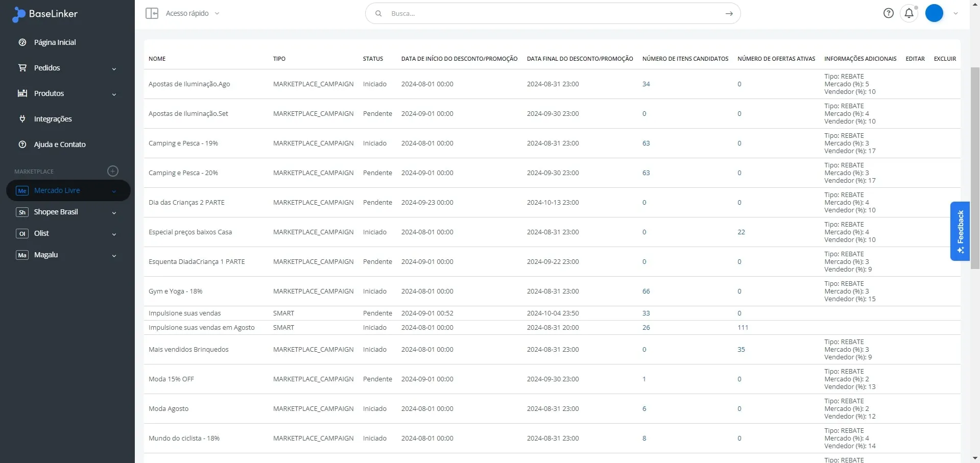Click start date 2024-09-23 00:00
This screenshot has width=980, height=463.
(x=427, y=203)
